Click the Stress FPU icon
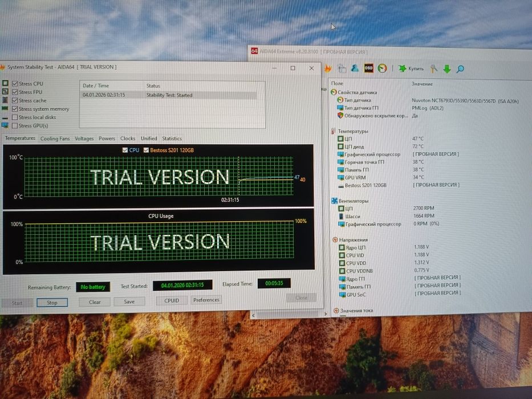The height and width of the screenshot is (399, 532). tap(5, 92)
